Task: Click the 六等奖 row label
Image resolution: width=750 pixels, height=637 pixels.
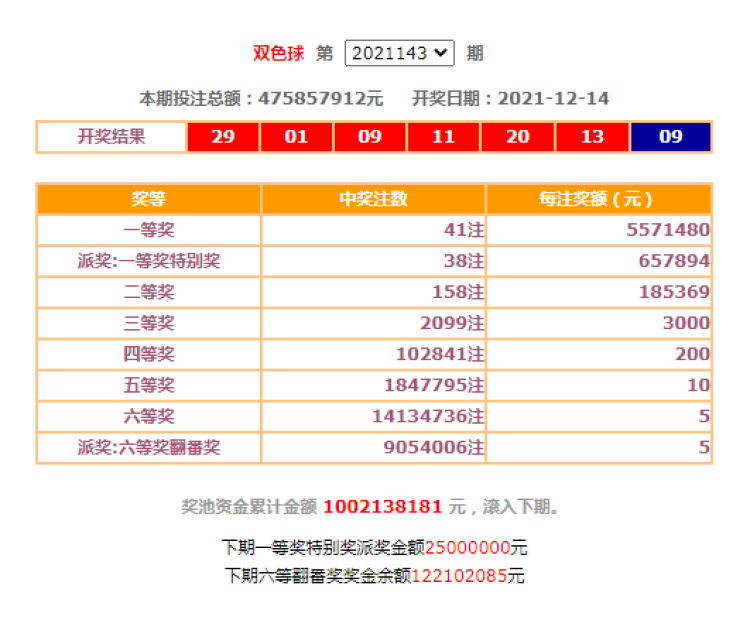Action: 149,417
